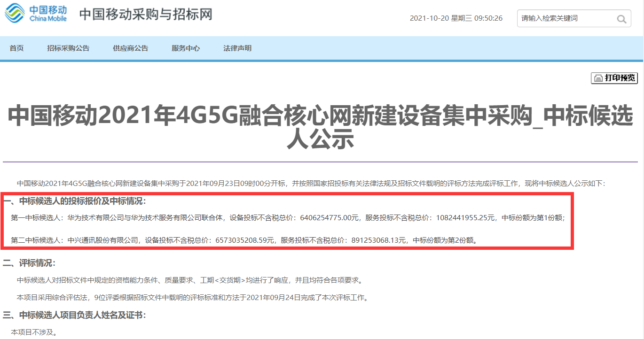
Task: Open the 法律声明 menu item
Action: pos(237,48)
